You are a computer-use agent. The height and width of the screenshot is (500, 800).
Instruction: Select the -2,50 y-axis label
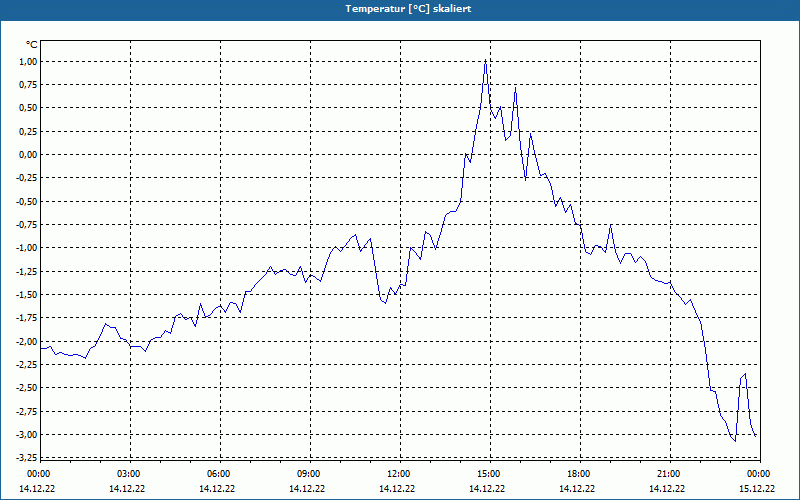click(x=28, y=387)
